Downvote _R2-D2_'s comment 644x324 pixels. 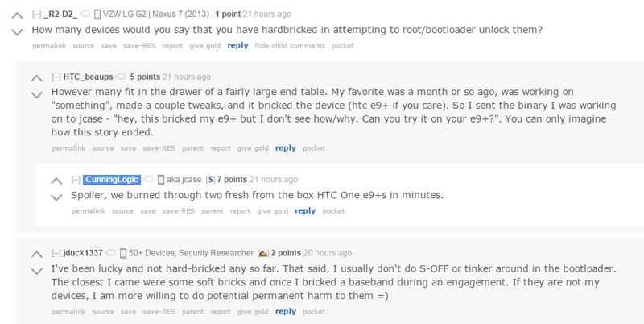17,32
